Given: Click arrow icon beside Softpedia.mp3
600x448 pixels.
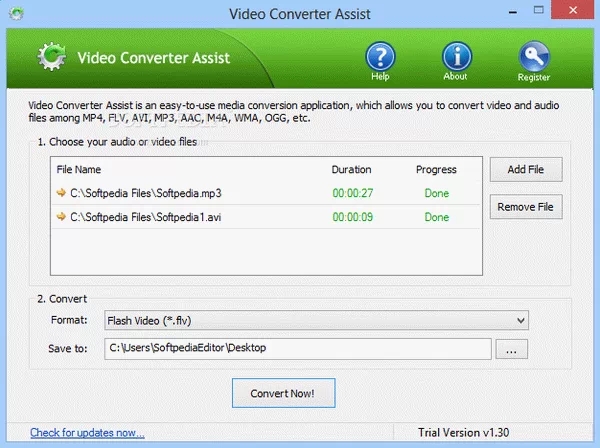Looking at the screenshot, I should pyautogui.click(x=61, y=192).
